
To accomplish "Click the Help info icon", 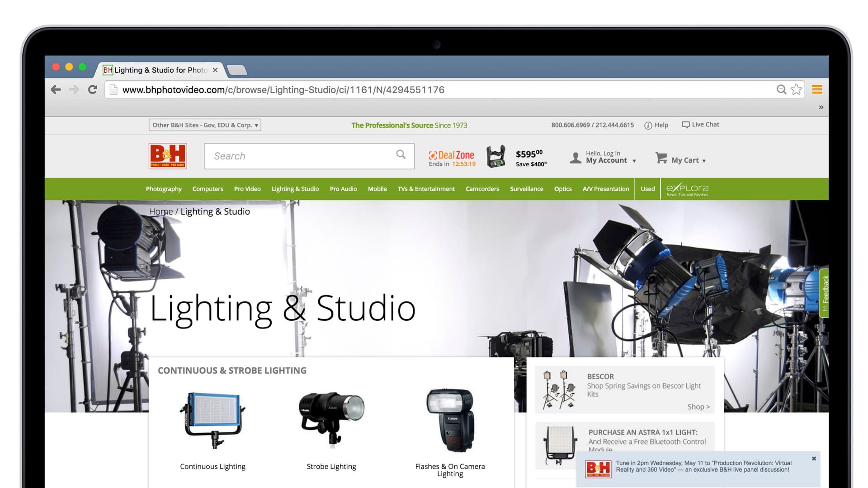I will [x=648, y=125].
